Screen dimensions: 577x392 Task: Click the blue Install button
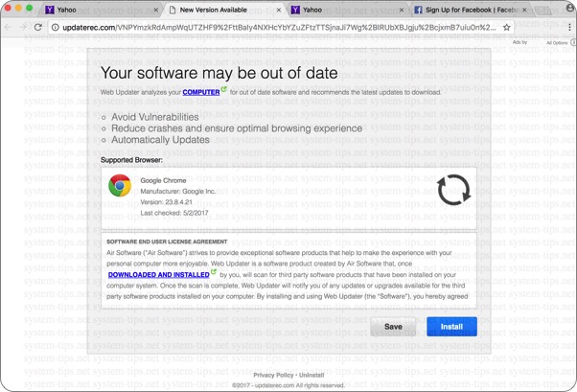point(451,326)
